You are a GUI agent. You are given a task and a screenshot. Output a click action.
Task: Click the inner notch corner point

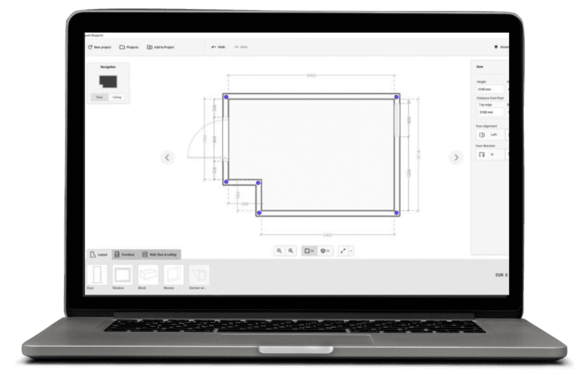click(x=258, y=183)
